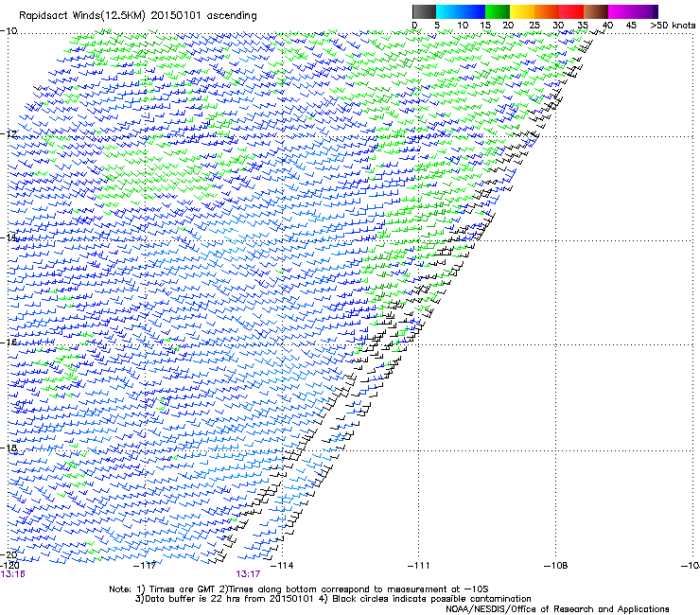Click the '-18' latitude axis label
Screen dimensions: 700x615
pyautogui.click(x=9, y=448)
